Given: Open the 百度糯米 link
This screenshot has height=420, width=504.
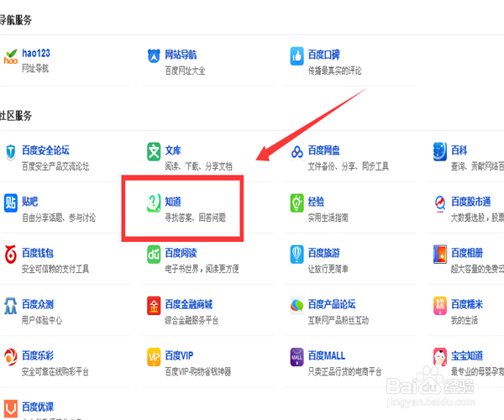Looking at the screenshot, I should pos(467,304).
